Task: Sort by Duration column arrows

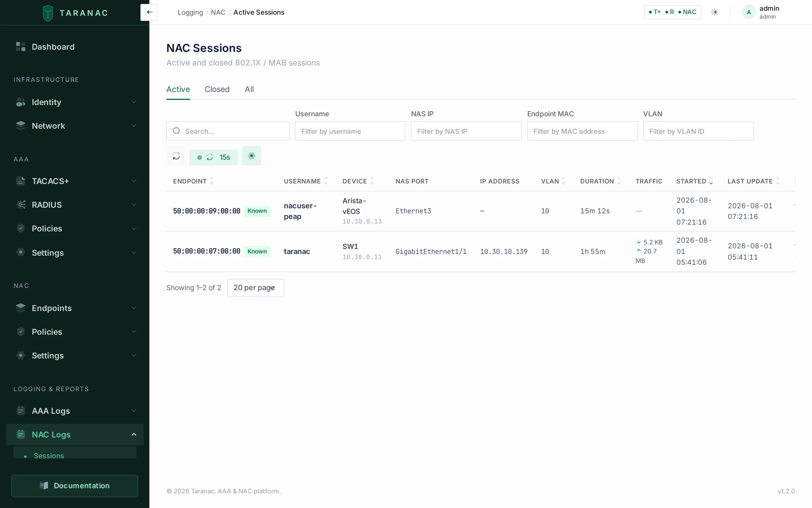Action: coord(619,181)
